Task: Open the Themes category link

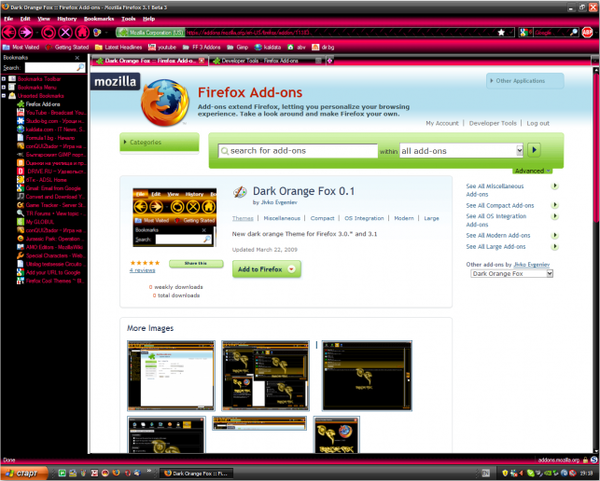Action: [x=243, y=218]
